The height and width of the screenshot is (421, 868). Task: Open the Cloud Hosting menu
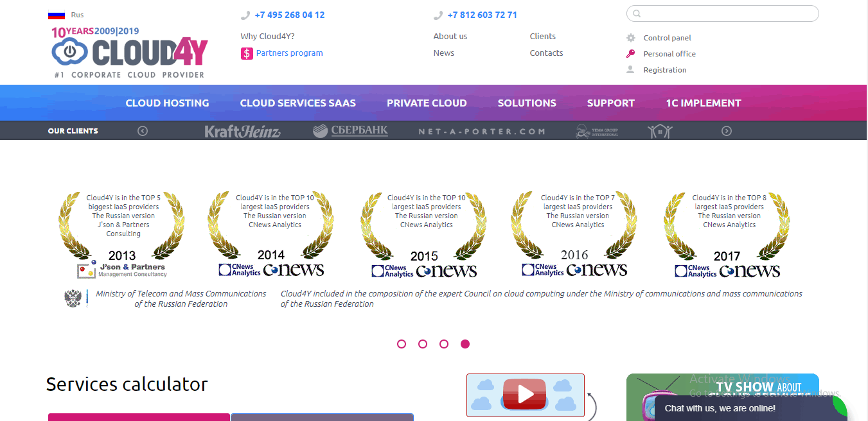coord(167,103)
